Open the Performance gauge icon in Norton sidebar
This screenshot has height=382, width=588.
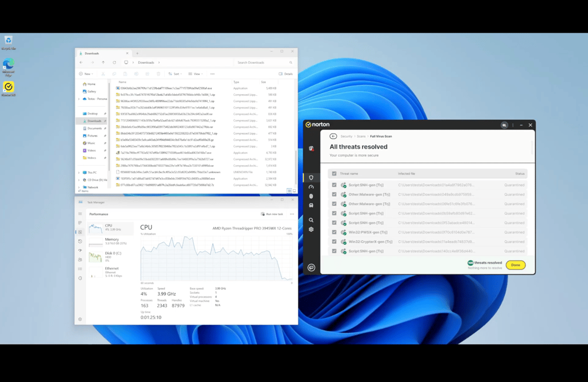pyautogui.click(x=311, y=187)
